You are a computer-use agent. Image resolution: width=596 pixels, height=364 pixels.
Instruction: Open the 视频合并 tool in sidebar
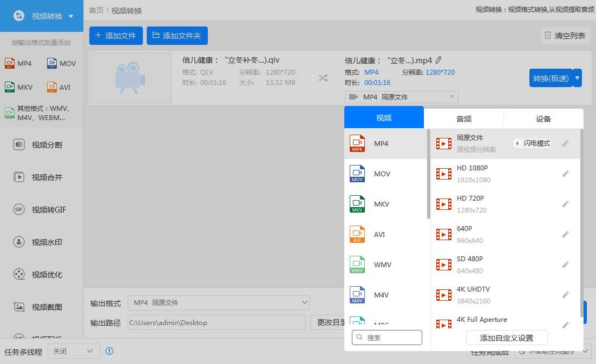tap(42, 177)
